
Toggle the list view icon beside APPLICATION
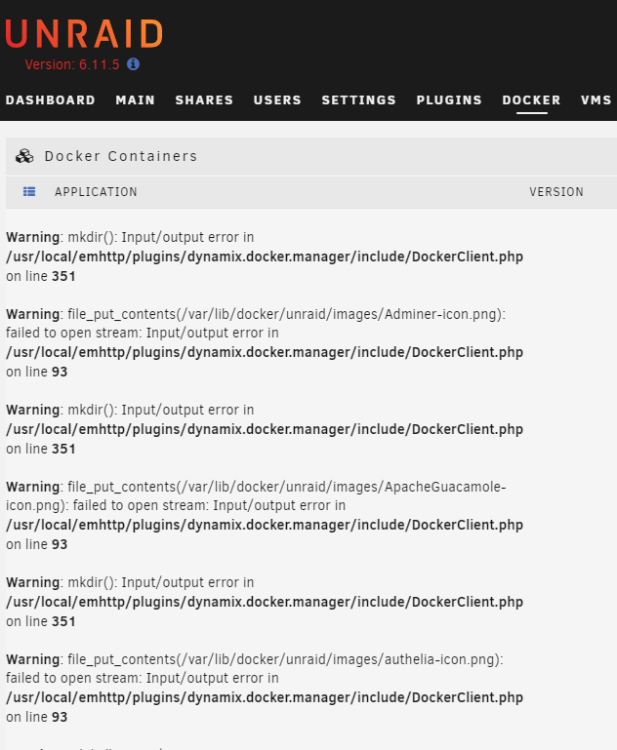click(29, 192)
